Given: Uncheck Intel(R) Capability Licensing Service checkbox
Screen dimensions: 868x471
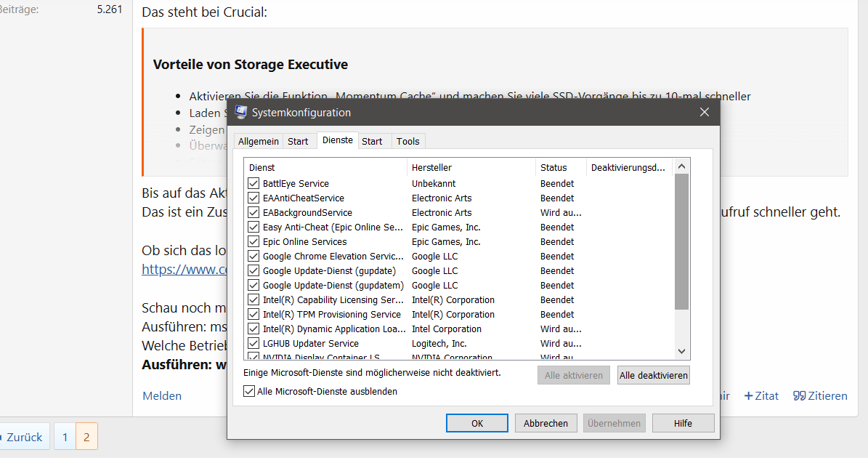Looking at the screenshot, I should point(253,299).
